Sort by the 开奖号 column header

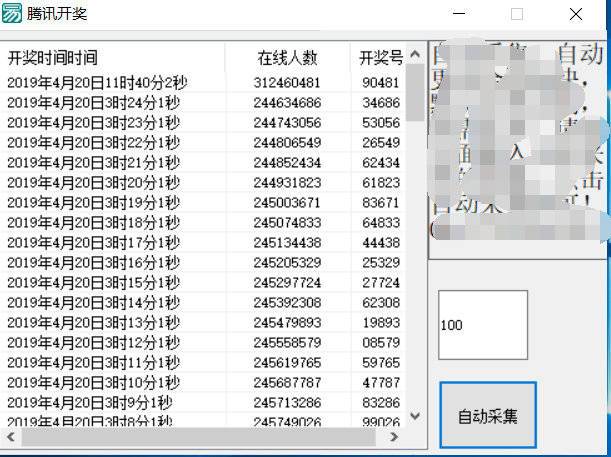click(380, 58)
